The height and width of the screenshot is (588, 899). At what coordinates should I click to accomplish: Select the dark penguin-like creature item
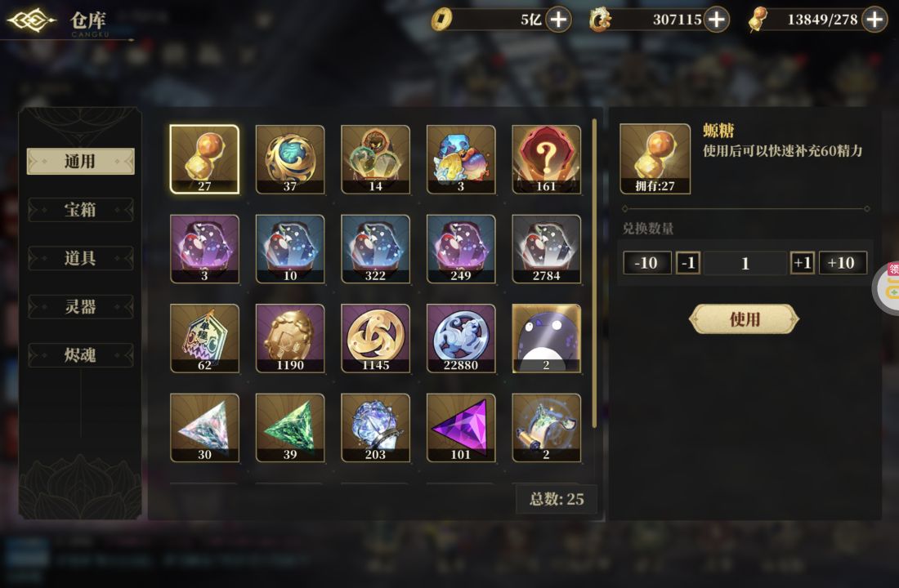[546, 338]
